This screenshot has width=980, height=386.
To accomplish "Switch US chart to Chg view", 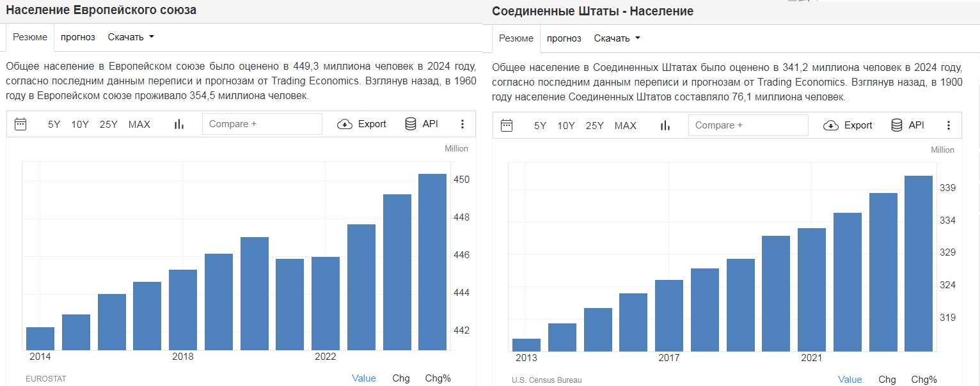I will point(887,380).
